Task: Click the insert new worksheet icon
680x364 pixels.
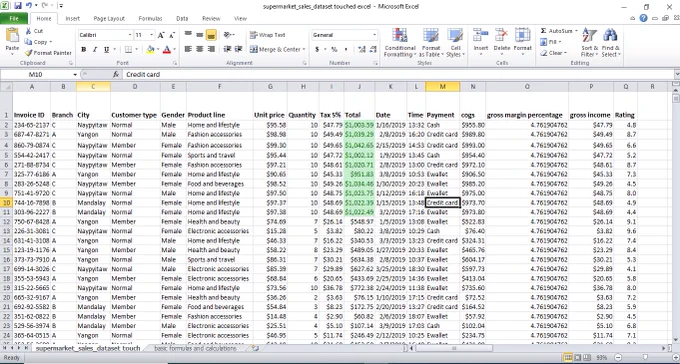Action: [255, 348]
